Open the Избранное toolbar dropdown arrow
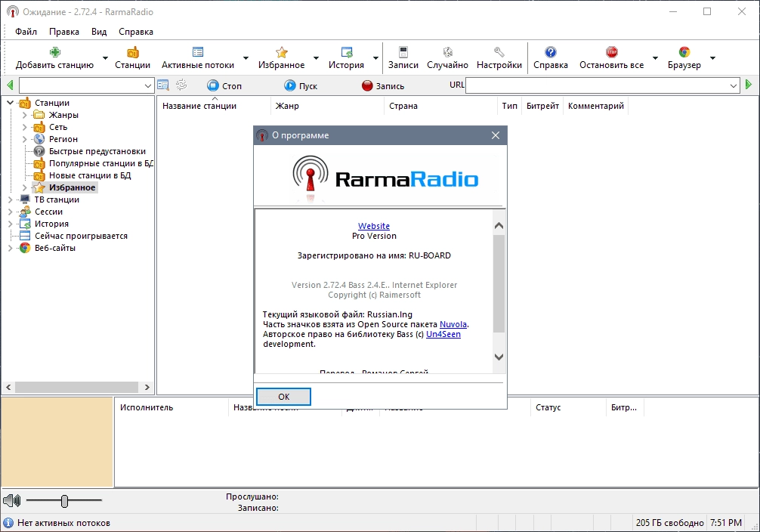Screen dimensions: 760x532 pos(316,58)
